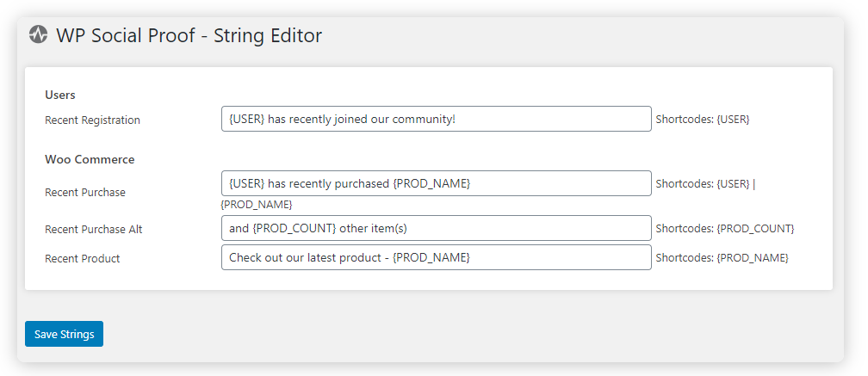Click the 'Shortcodes: {USER} |' hint for Recent Purchase
This screenshot has width=868, height=376.
705,183
